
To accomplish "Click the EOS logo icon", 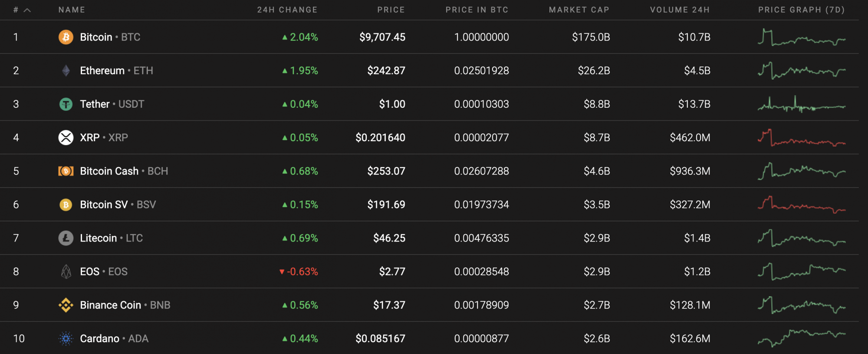I will [66, 271].
